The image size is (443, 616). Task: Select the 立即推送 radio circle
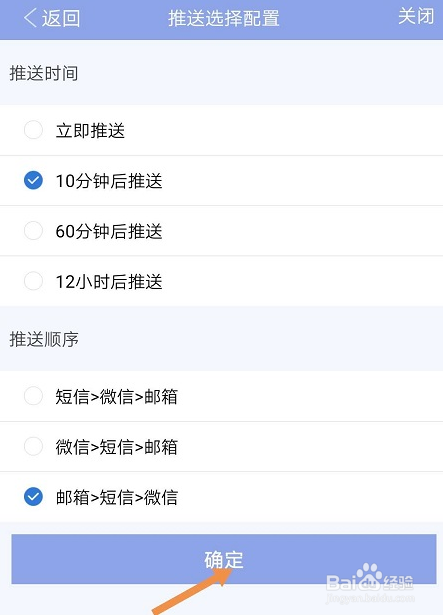[33, 130]
